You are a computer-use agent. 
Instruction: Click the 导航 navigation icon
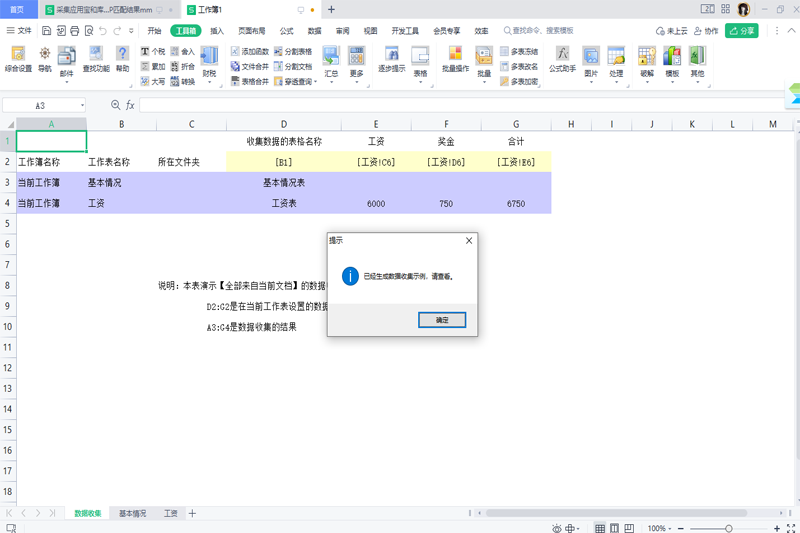click(x=44, y=58)
